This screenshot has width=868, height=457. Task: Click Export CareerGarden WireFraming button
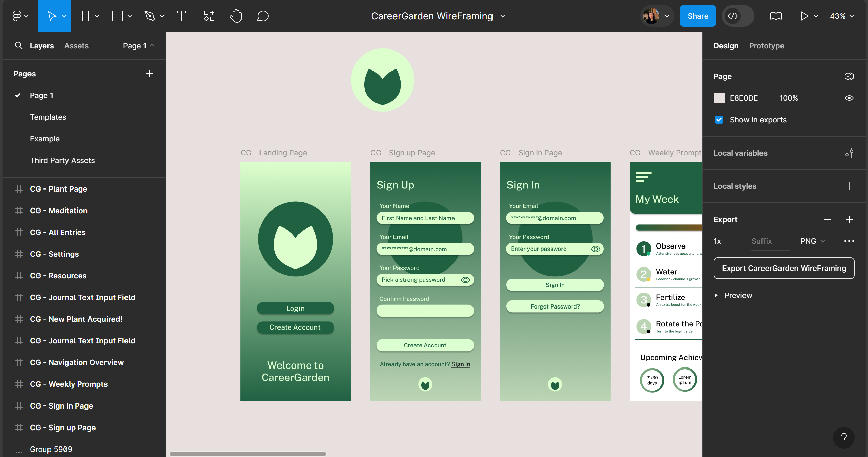tap(784, 268)
